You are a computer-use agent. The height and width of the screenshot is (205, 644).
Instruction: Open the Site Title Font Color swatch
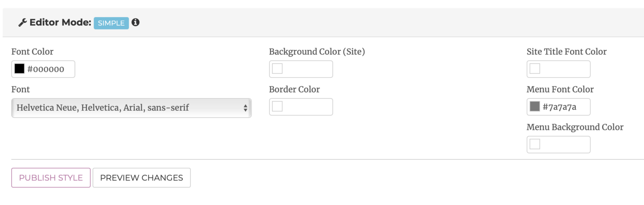point(535,69)
